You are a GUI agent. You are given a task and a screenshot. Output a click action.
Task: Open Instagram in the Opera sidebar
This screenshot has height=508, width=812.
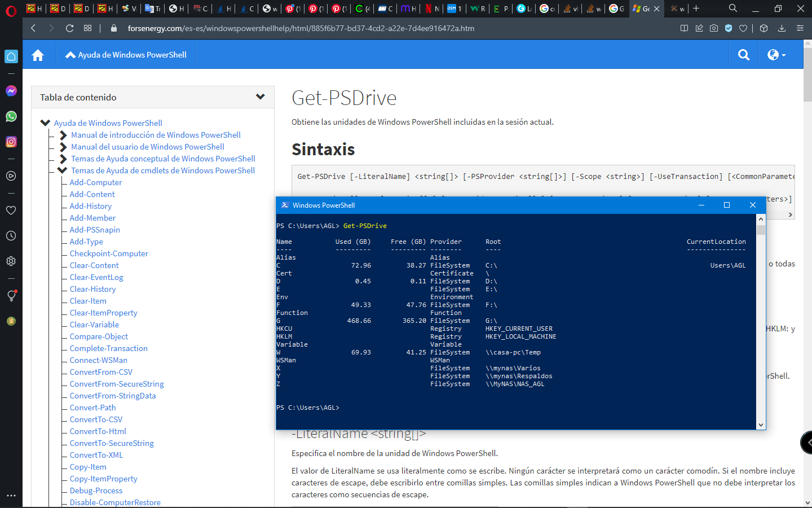tap(11, 142)
